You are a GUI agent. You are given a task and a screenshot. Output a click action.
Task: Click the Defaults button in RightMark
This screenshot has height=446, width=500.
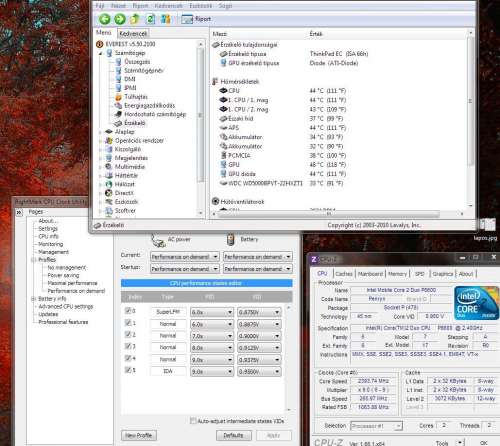point(233,435)
